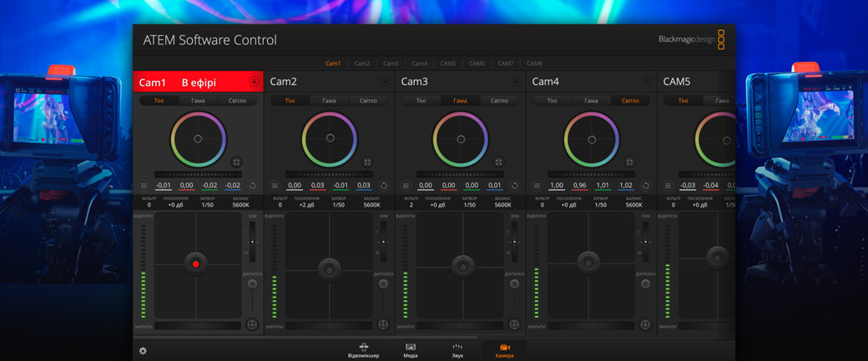Switch to the Відеомікшер tab

click(363, 350)
